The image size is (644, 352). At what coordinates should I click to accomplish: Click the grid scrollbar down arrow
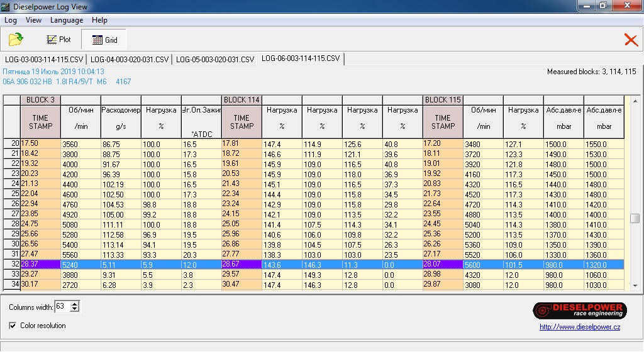pos(635,285)
